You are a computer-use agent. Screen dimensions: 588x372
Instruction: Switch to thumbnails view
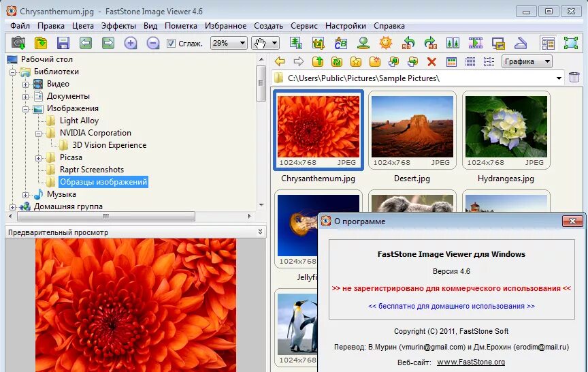[451, 61]
